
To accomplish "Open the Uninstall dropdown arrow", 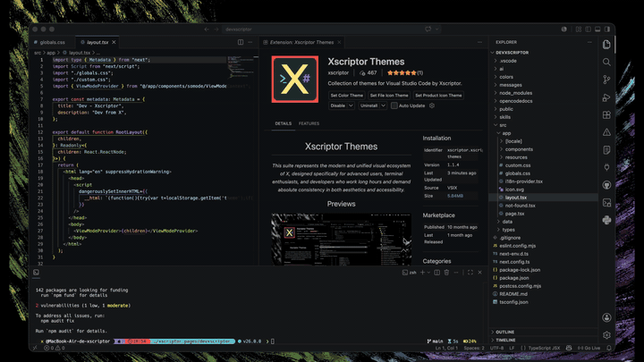I will 383,105.
